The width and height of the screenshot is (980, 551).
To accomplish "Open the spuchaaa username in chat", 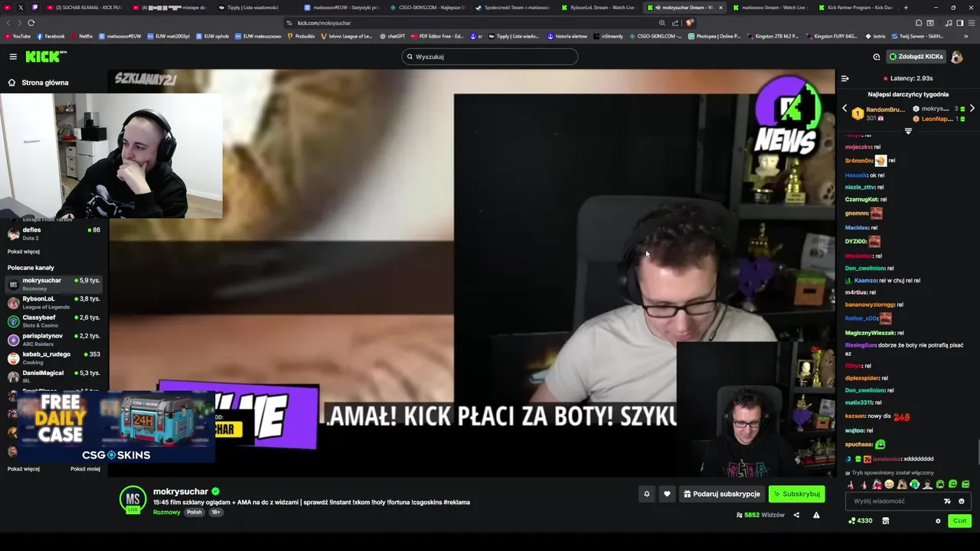I will (858, 445).
